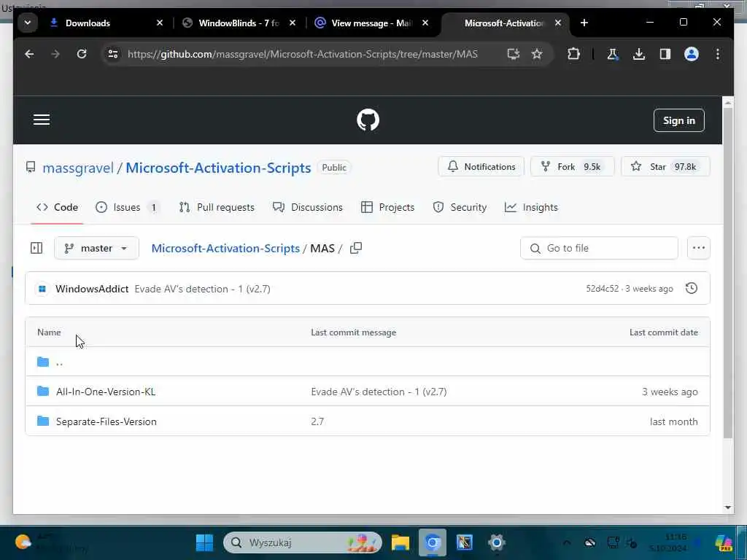Open commit hash 52d4c52

coord(602,289)
